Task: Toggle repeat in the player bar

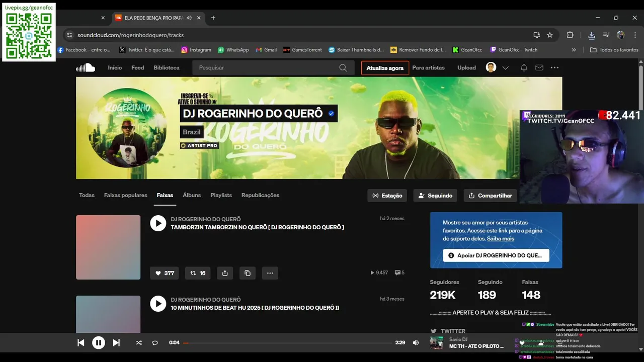Action: [155, 343]
